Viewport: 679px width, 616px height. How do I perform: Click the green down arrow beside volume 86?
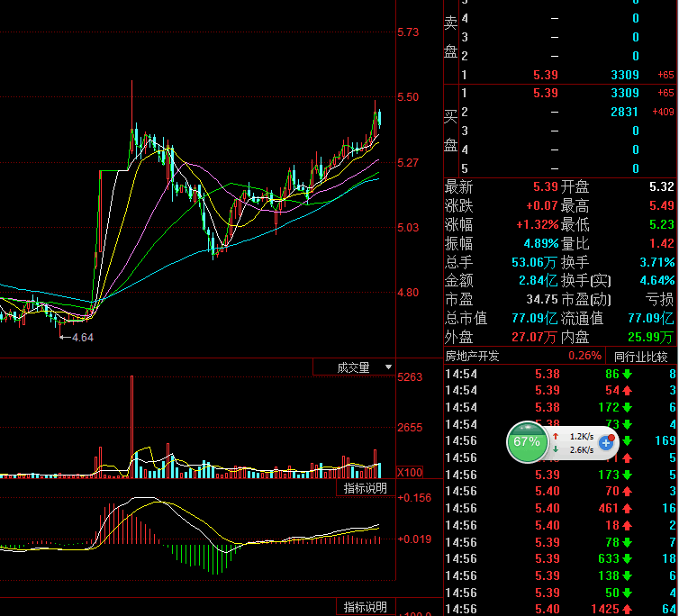[626, 374]
